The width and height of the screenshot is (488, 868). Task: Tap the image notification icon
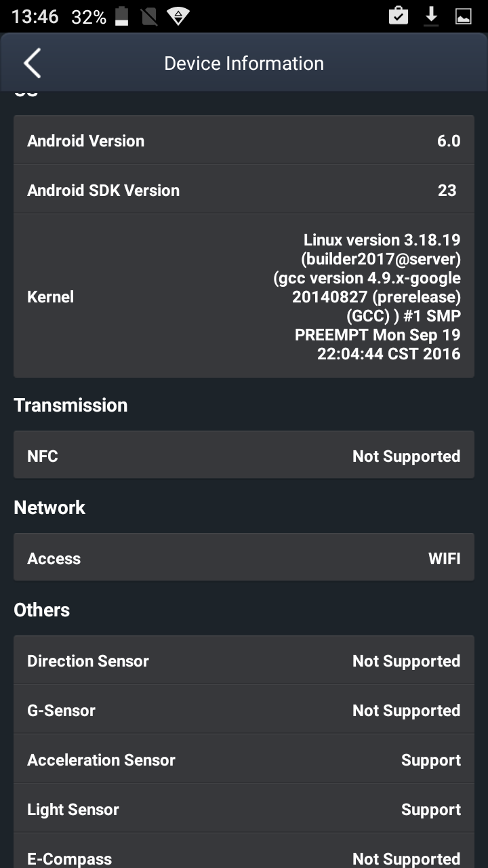click(464, 17)
